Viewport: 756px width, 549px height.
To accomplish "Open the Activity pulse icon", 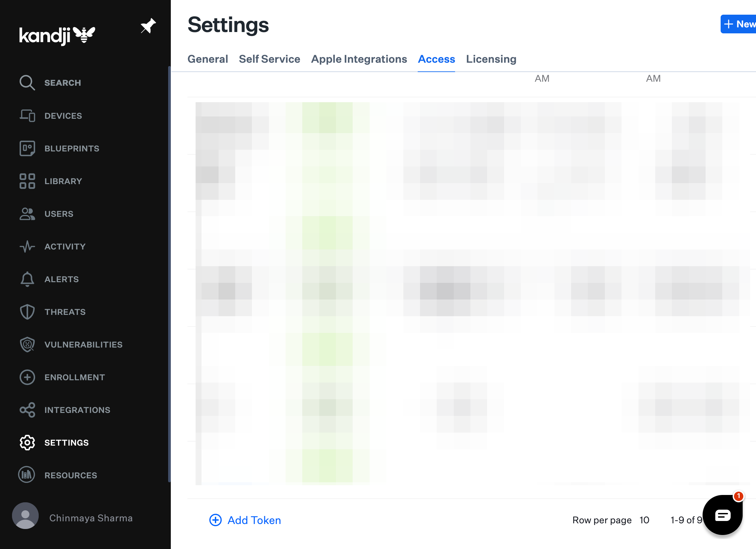I will [x=27, y=246].
